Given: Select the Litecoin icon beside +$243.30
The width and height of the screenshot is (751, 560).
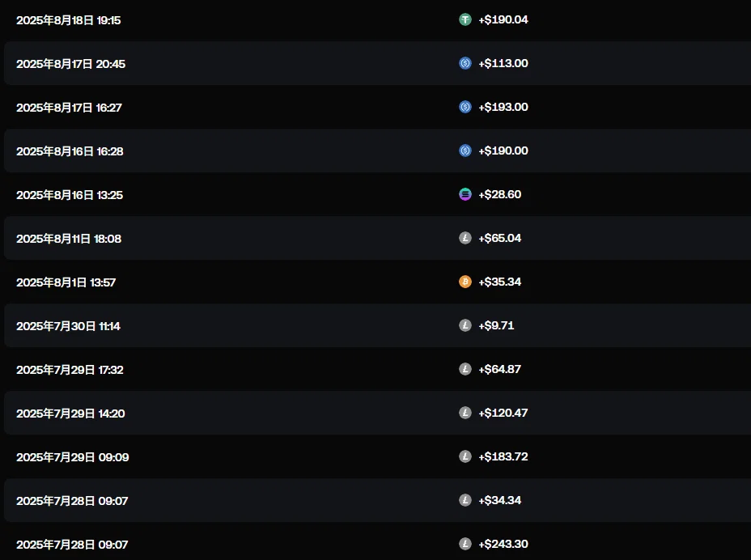Looking at the screenshot, I should pyautogui.click(x=465, y=544).
